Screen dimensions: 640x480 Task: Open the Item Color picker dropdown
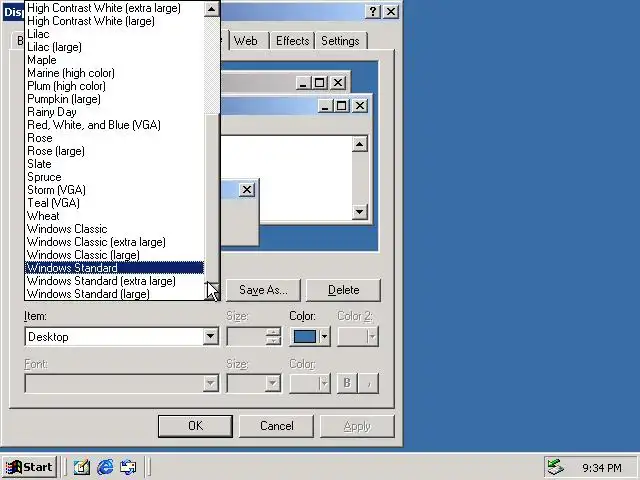310,337
